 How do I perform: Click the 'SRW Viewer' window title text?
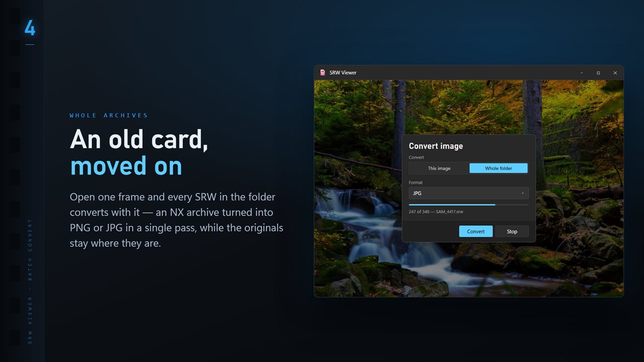(x=343, y=73)
